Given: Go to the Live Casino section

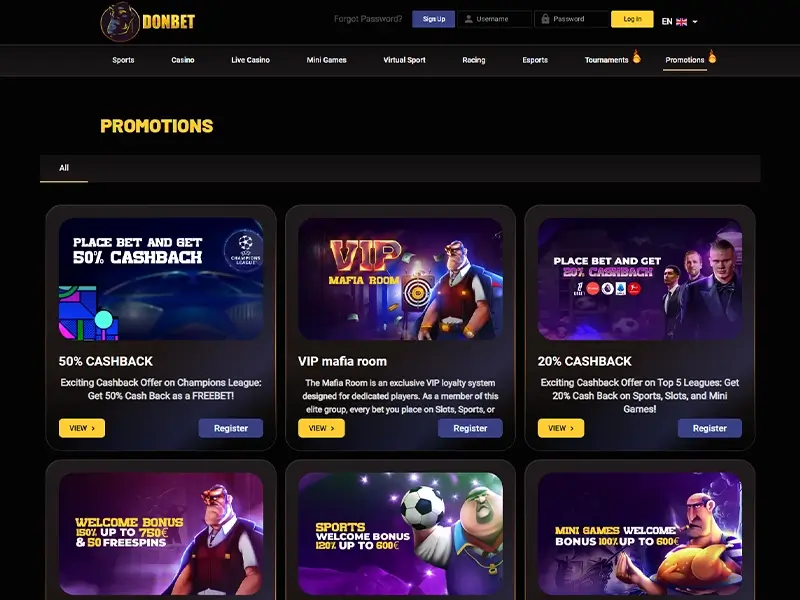Looking at the screenshot, I should (x=250, y=60).
